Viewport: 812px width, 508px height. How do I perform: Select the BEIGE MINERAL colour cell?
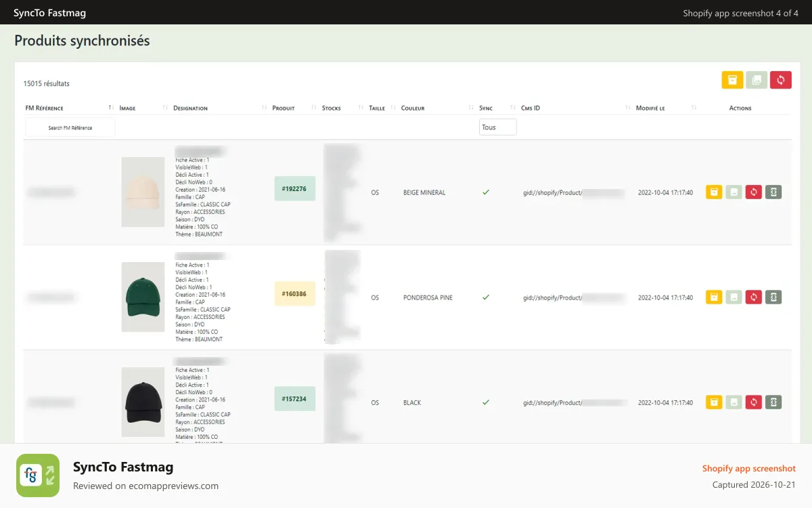point(424,192)
